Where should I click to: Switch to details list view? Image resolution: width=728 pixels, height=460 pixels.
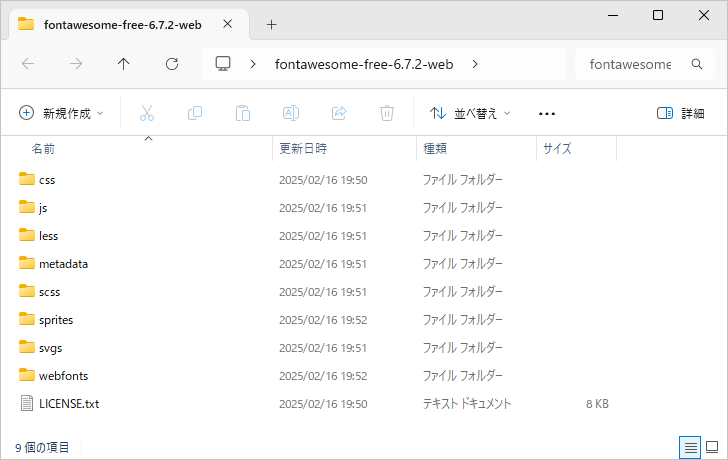pyautogui.click(x=690, y=447)
